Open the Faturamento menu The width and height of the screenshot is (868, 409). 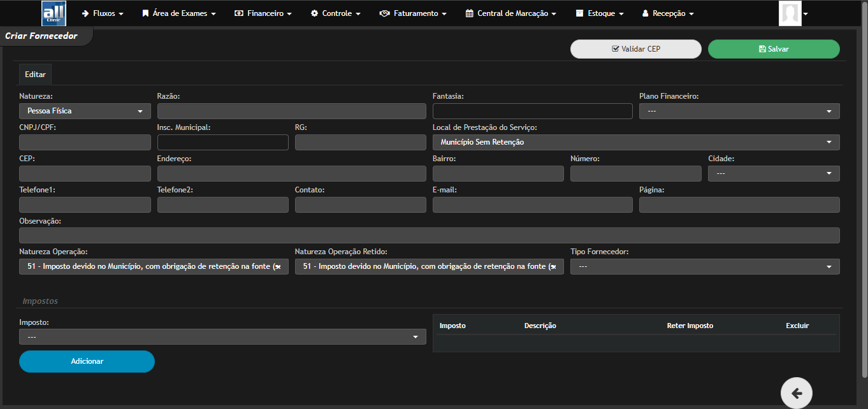click(x=412, y=13)
